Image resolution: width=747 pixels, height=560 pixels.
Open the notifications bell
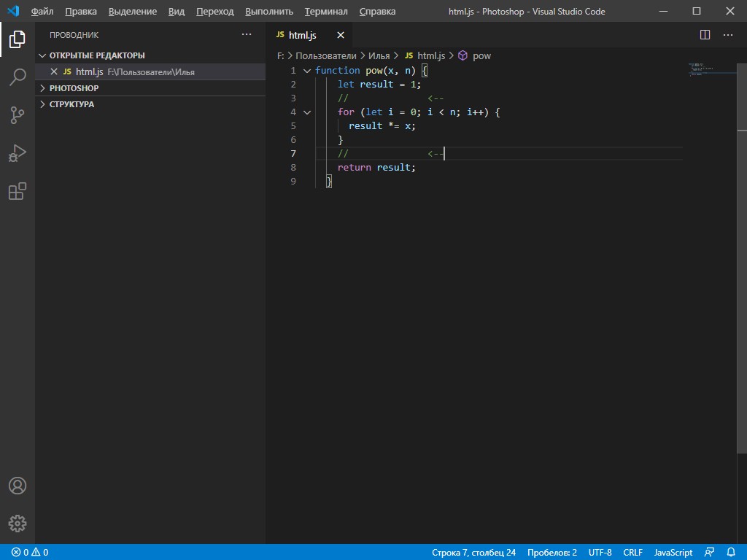point(732,552)
